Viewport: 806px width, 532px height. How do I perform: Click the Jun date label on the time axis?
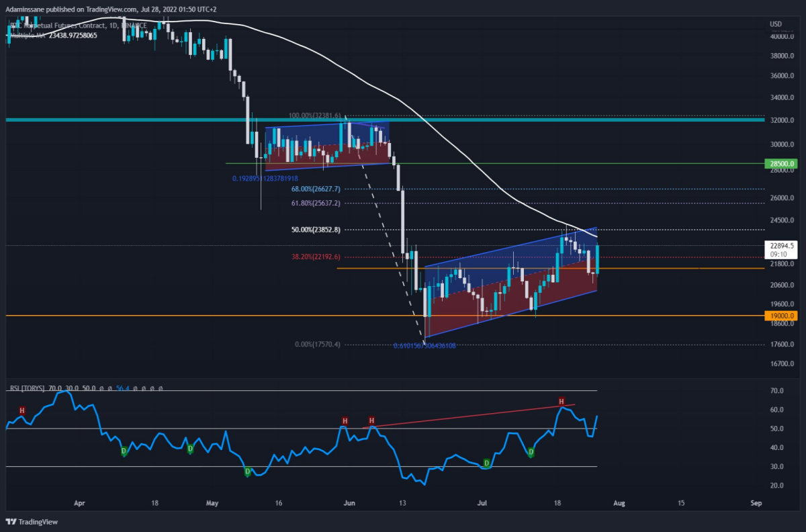[349, 502]
